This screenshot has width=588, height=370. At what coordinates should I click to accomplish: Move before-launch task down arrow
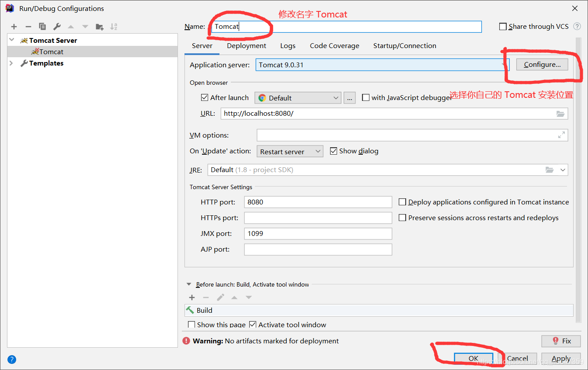click(249, 297)
